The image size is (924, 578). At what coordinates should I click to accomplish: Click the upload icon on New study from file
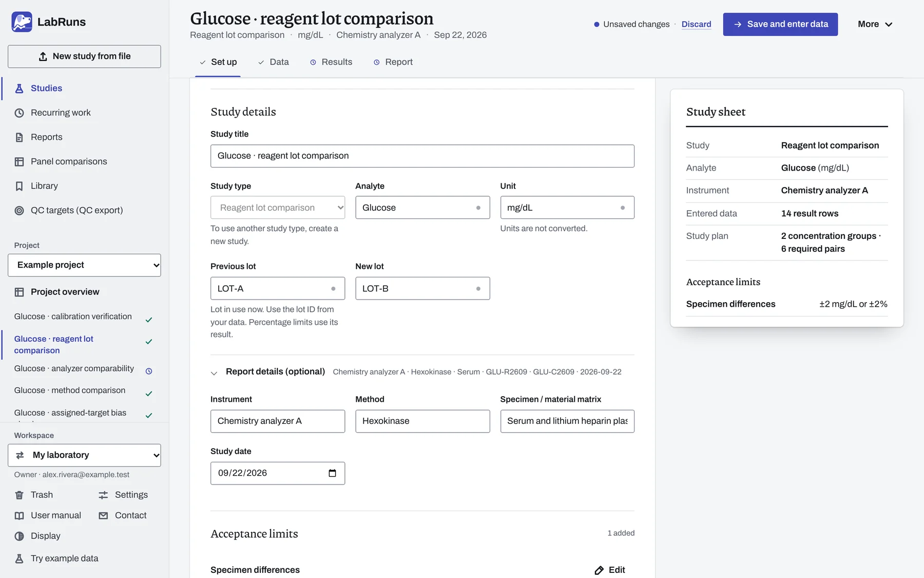[43, 57]
